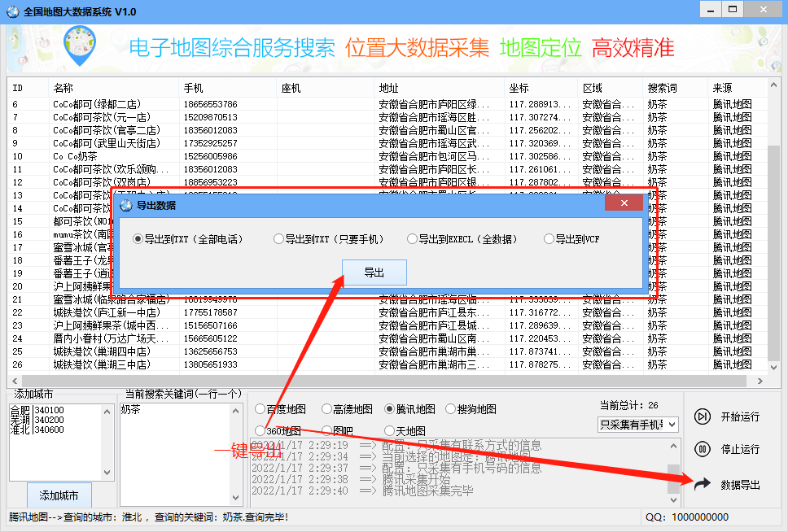Screen dimensions: 788x532
Task: Click the map pin logo in the banner
Action: click(x=80, y=46)
